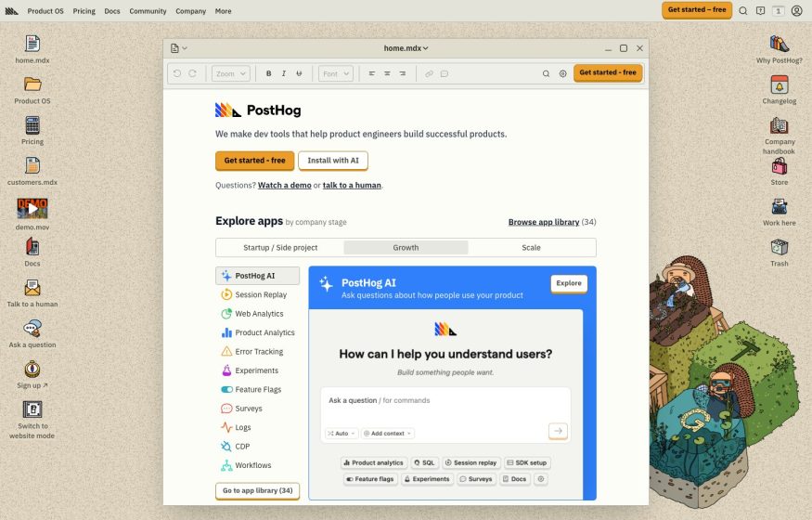The image size is (812, 520).
Task: Open the demo.mov video icon
Action: (32, 209)
